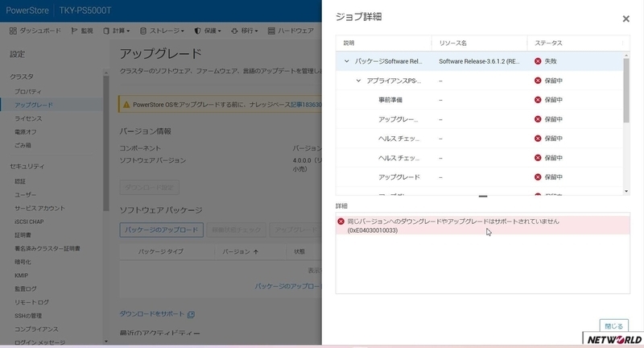Click error icon in 事前準備 row
644x348 pixels.
(538, 100)
